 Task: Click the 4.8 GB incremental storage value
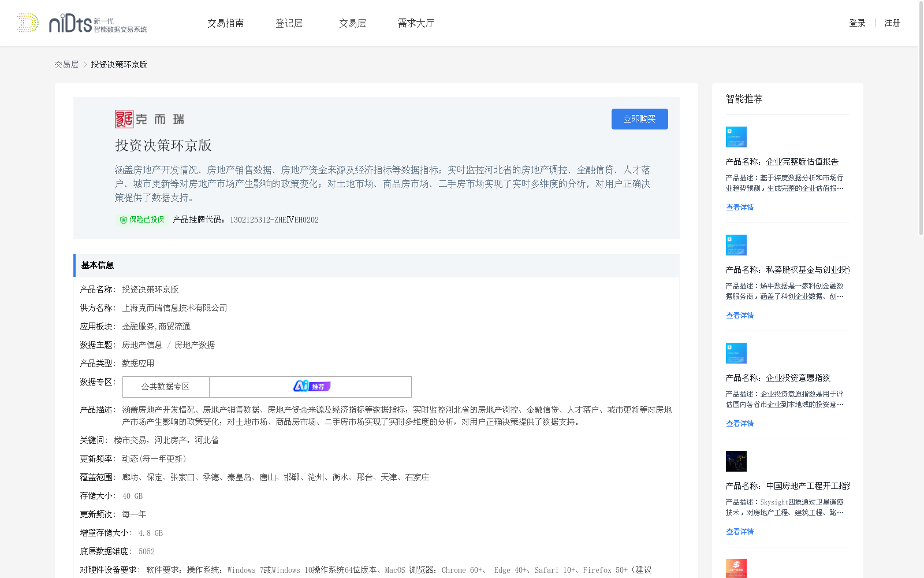coord(151,533)
